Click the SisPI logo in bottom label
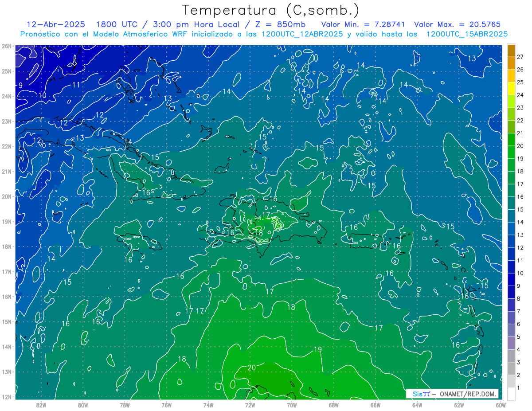 pos(421,394)
